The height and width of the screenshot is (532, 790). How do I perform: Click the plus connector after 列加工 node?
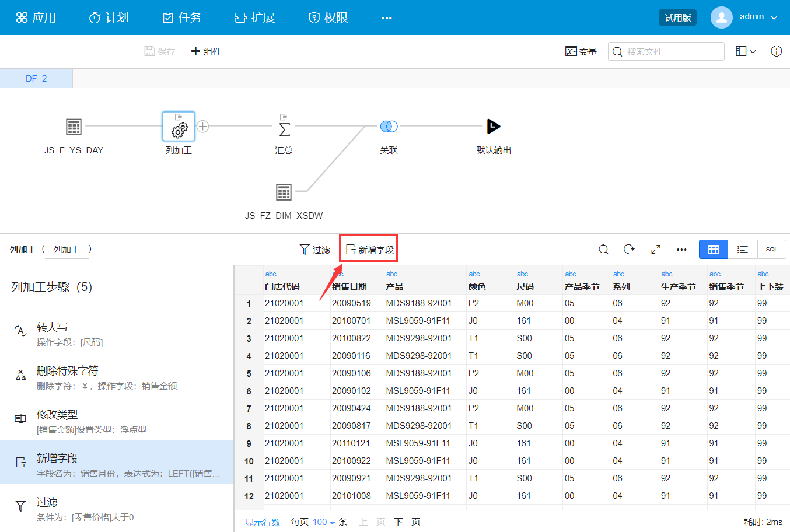click(x=202, y=126)
